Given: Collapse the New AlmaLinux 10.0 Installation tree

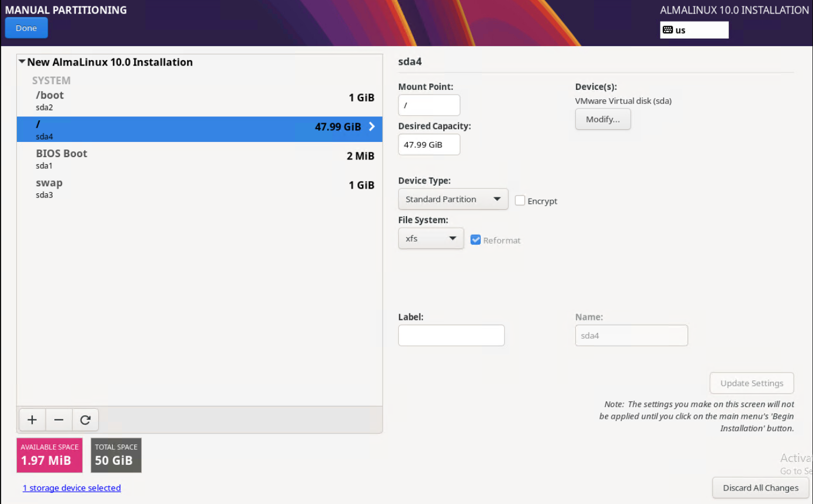Looking at the screenshot, I should coord(22,62).
